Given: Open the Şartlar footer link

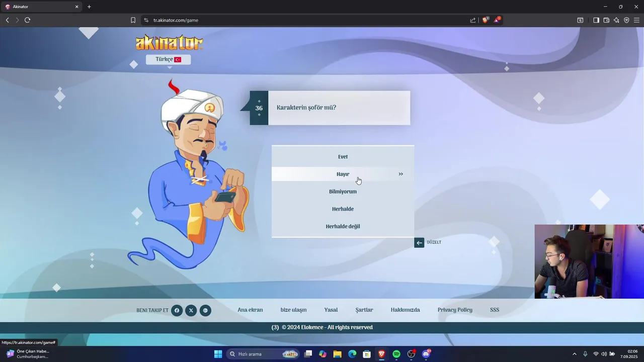Looking at the screenshot, I should [364, 310].
